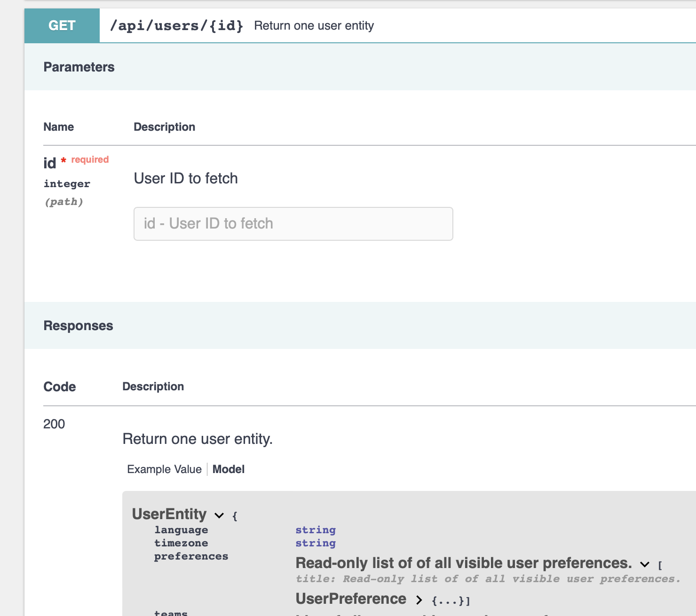Screen dimensions: 696x616
Task: Collapse the UserEntity schema chevron
Action: pyautogui.click(x=218, y=515)
